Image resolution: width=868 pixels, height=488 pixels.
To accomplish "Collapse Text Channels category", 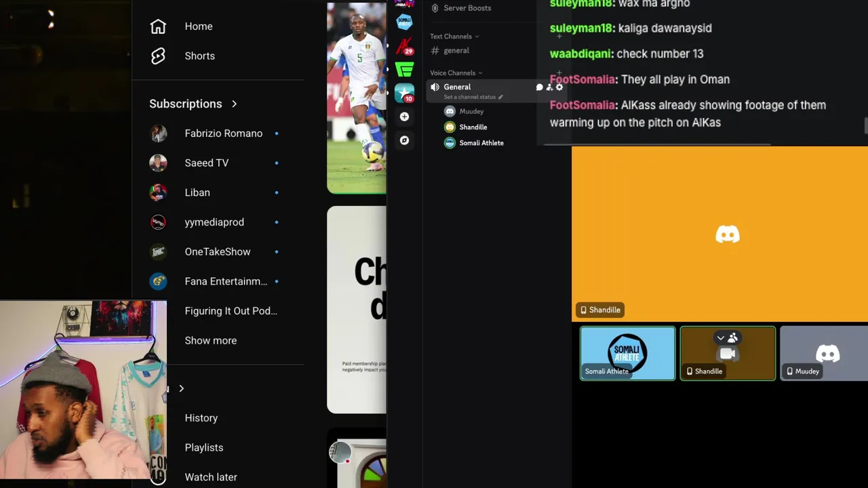I will pyautogui.click(x=454, y=37).
